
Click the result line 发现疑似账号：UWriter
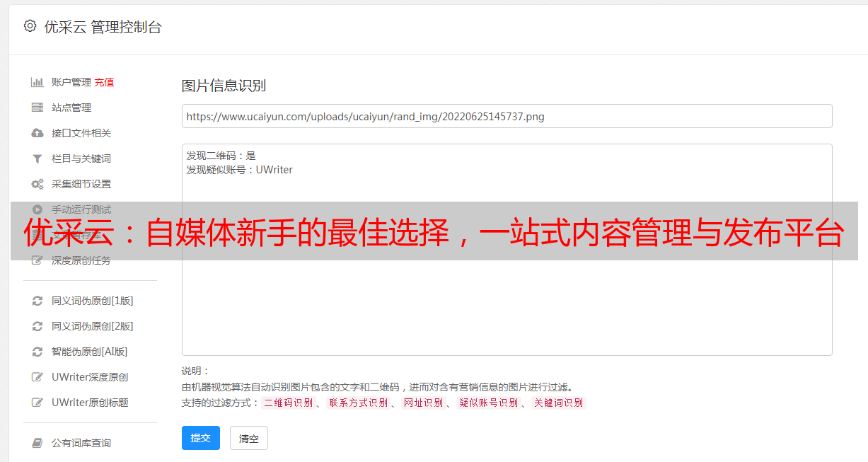click(x=240, y=170)
